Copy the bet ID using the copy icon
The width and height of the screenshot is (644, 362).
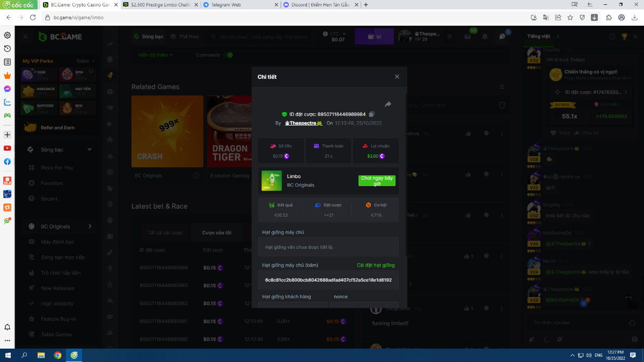pos(372,114)
